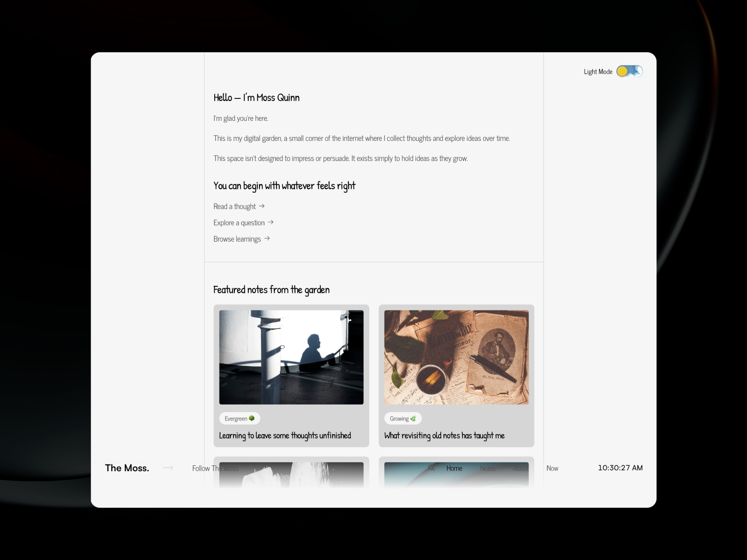747x560 pixels.
Task: Open the Home nav item
Action: pos(454,468)
